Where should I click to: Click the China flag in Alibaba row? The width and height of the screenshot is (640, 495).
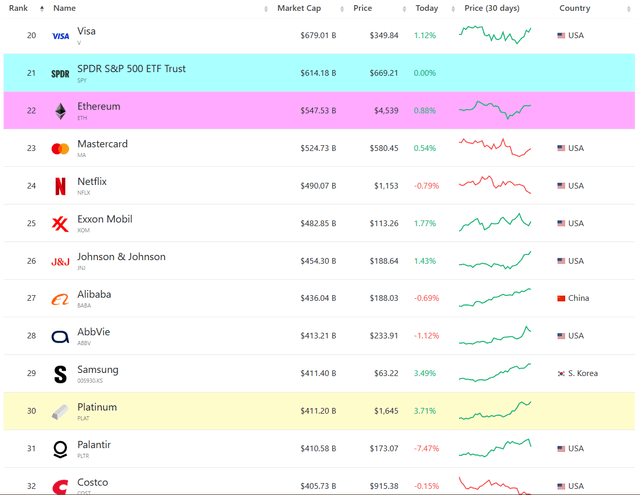tap(561, 298)
